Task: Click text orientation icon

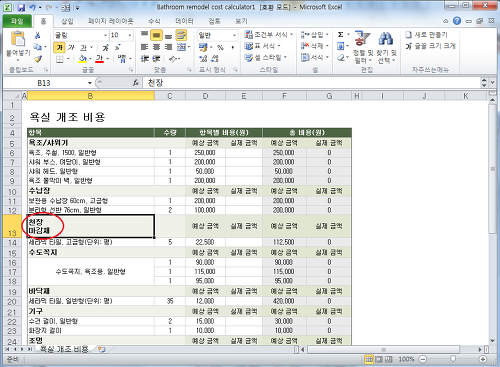Action: (172, 59)
